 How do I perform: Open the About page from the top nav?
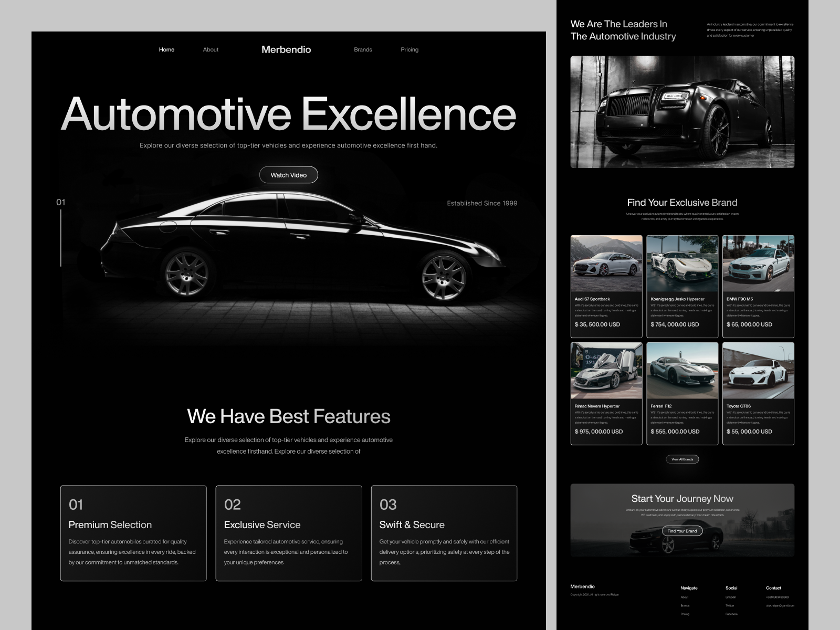(211, 49)
